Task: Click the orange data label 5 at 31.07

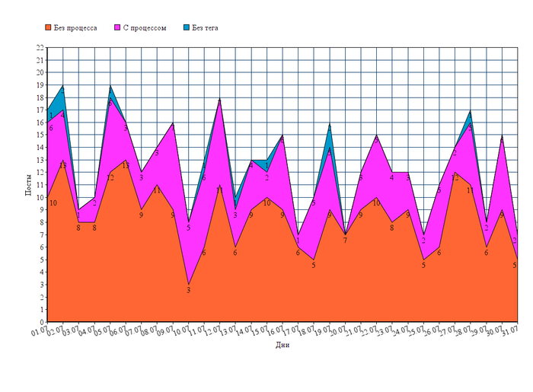Action: 515,266
